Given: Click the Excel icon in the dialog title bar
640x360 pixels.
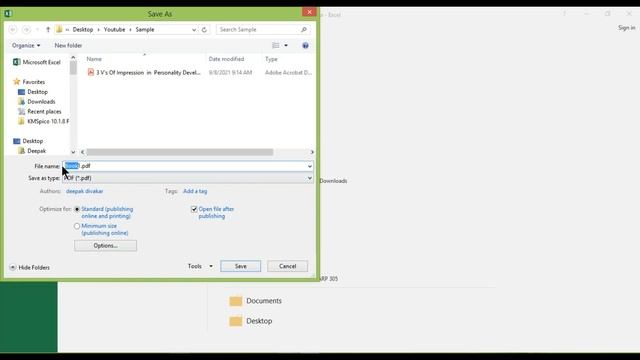Looking at the screenshot, I should [8, 13].
